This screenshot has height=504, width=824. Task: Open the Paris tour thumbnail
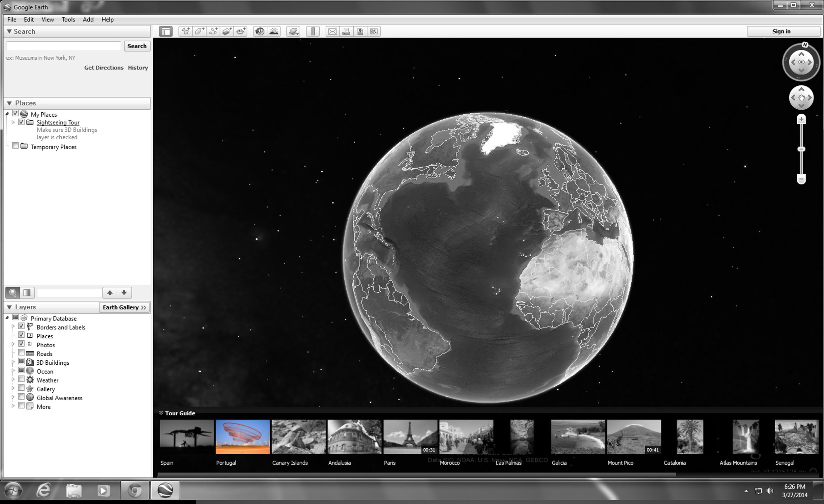pos(410,437)
